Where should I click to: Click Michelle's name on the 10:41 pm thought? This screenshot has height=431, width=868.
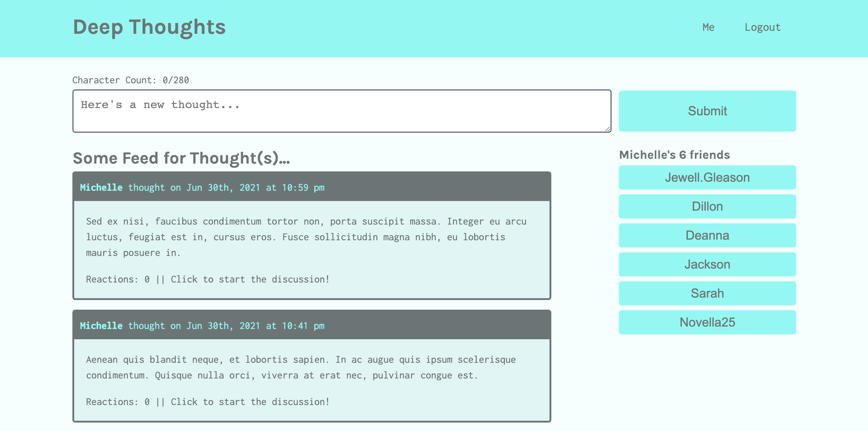click(101, 325)
